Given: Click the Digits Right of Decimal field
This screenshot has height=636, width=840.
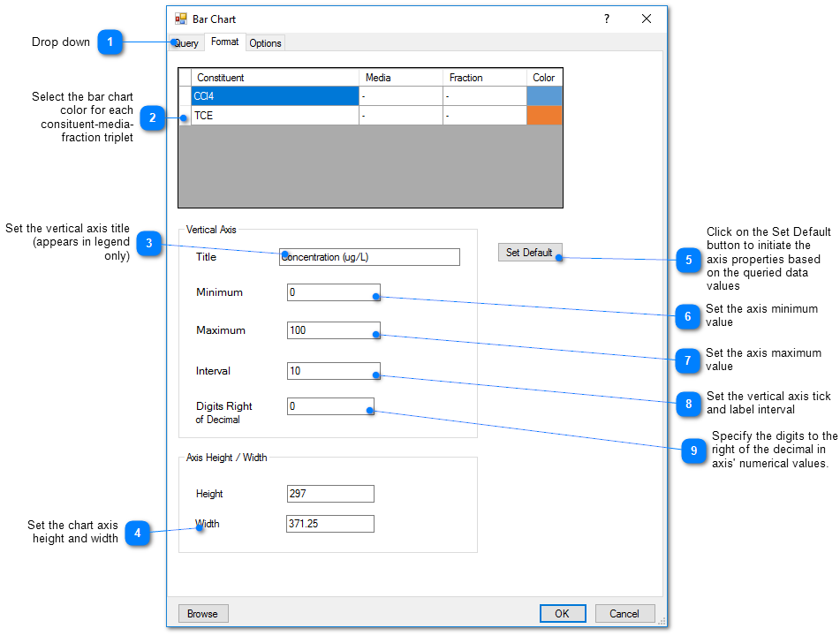Looking at the screenshot, I should click(x=329, y=406).
